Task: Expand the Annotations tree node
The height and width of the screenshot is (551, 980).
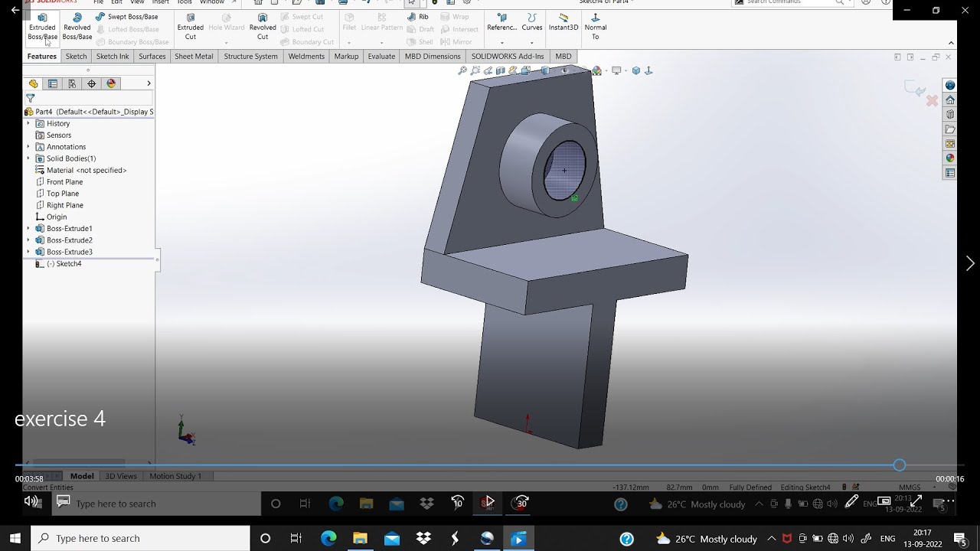Action: (x=29, y=147)
